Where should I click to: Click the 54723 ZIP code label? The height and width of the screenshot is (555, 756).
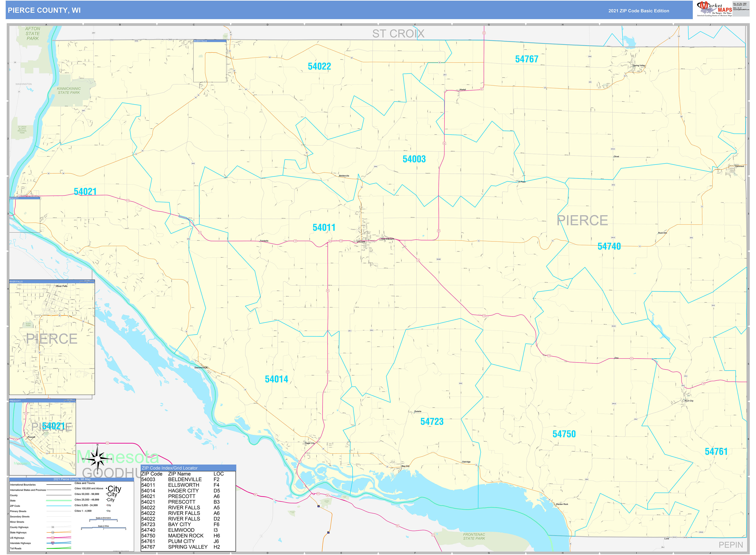point(432,421)
